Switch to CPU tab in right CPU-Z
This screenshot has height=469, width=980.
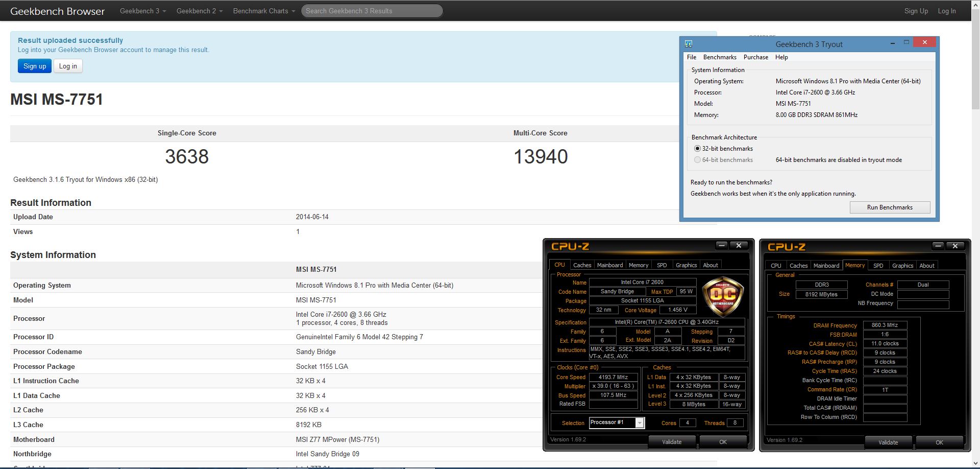click(776, 266)
